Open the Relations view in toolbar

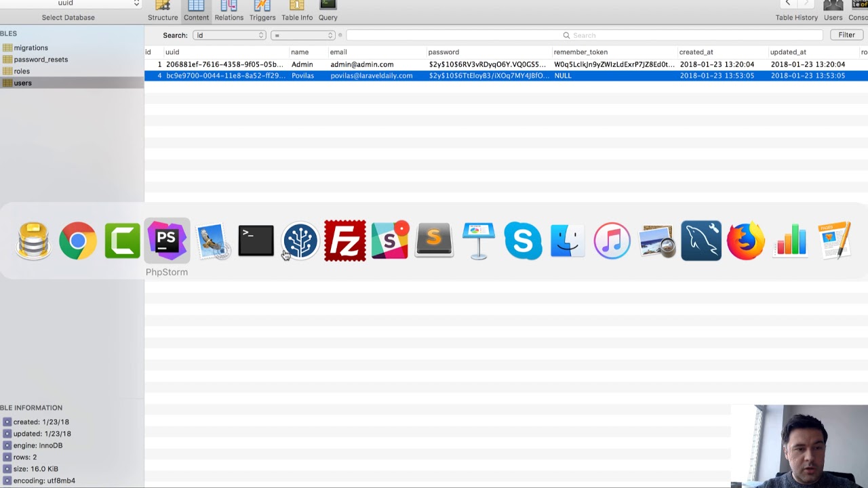point(229,11)
